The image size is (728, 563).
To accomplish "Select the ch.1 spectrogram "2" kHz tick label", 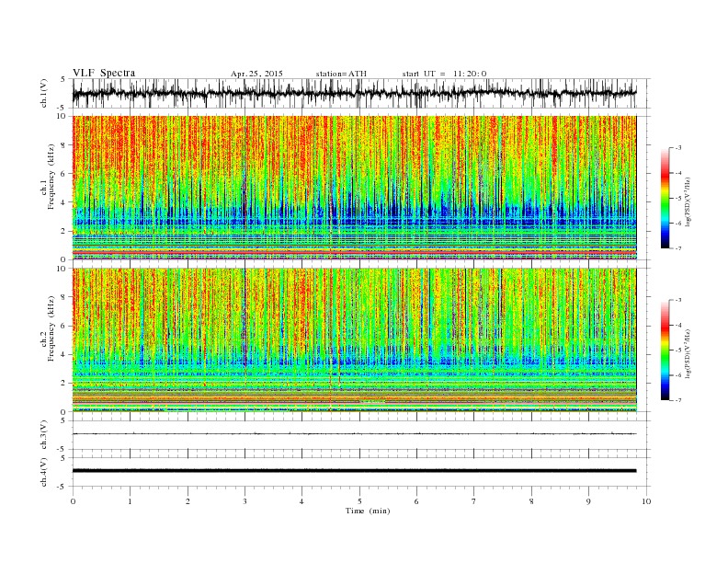I will [x=64, y=231].
